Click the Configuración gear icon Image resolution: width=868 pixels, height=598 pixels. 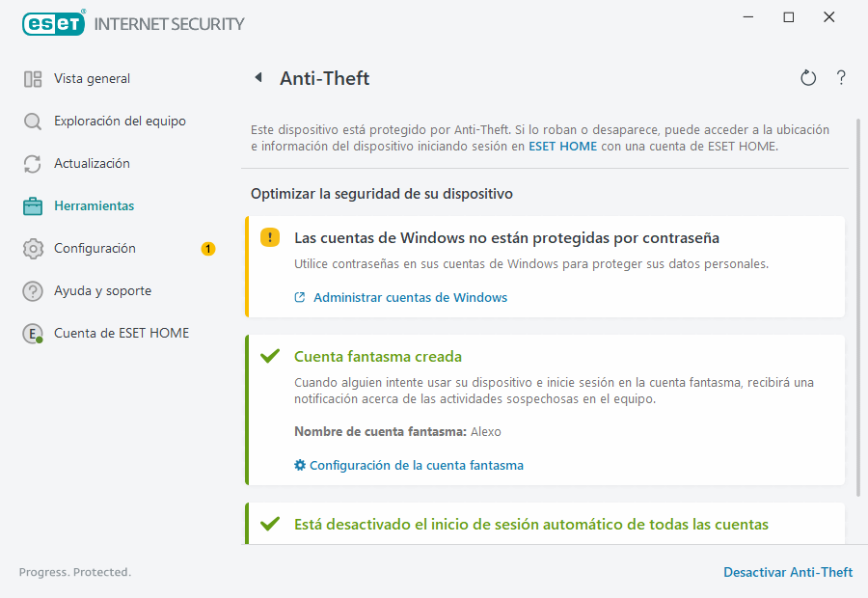coord(32,248)
